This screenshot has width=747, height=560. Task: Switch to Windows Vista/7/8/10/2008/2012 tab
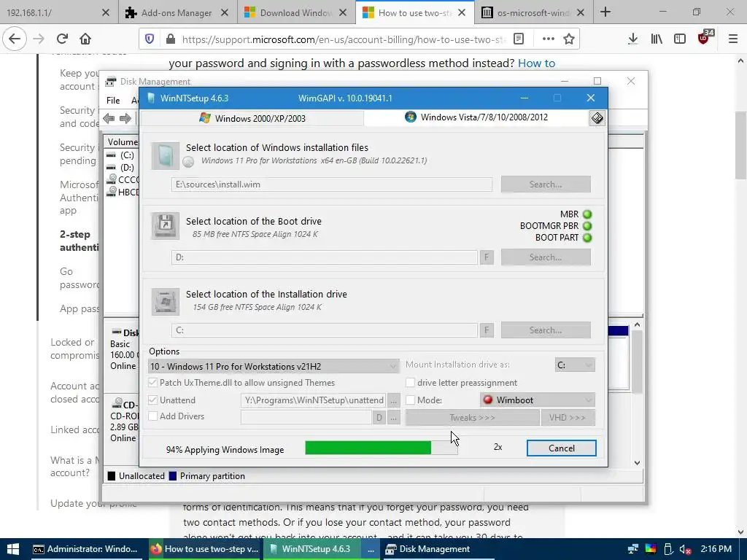[476, 117]
